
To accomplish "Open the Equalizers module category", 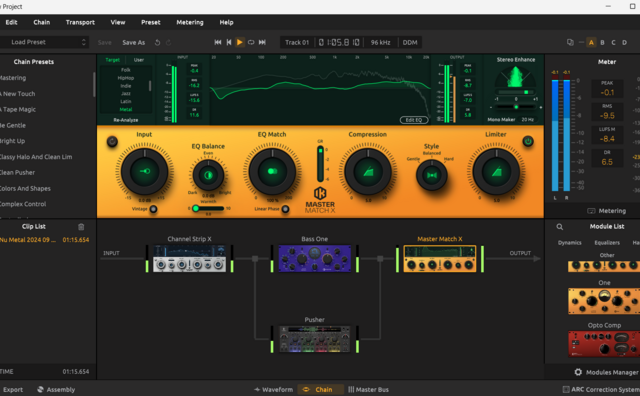I will coord(607,242).
